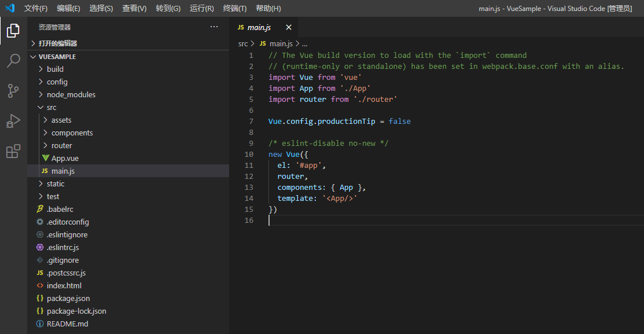Click the Vue icon beside App.vue

[46, 158]
